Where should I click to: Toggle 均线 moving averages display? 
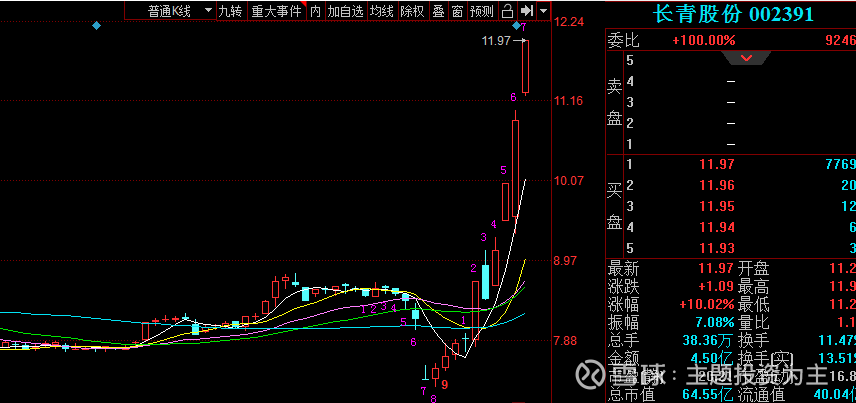[382, 10]
